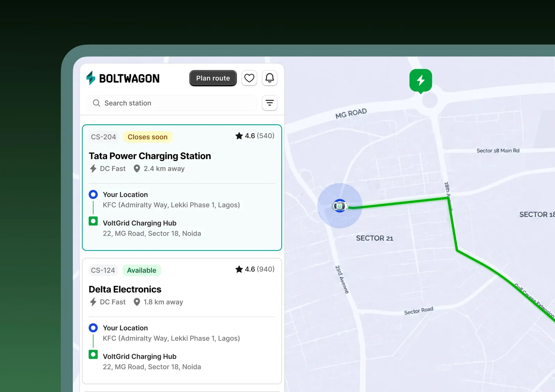Click the MG ROAD map label
The image size is (555, 392).
pyautogui.click(x=351, y=113)
